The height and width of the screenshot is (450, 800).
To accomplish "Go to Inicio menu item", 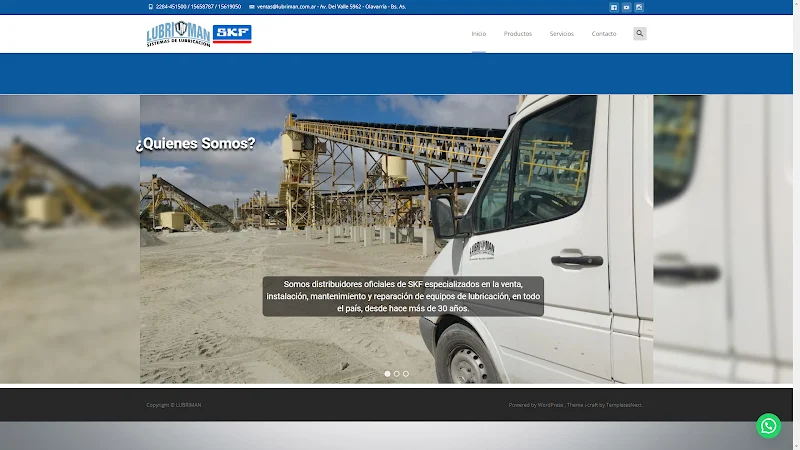I will [x=479, y=34].
